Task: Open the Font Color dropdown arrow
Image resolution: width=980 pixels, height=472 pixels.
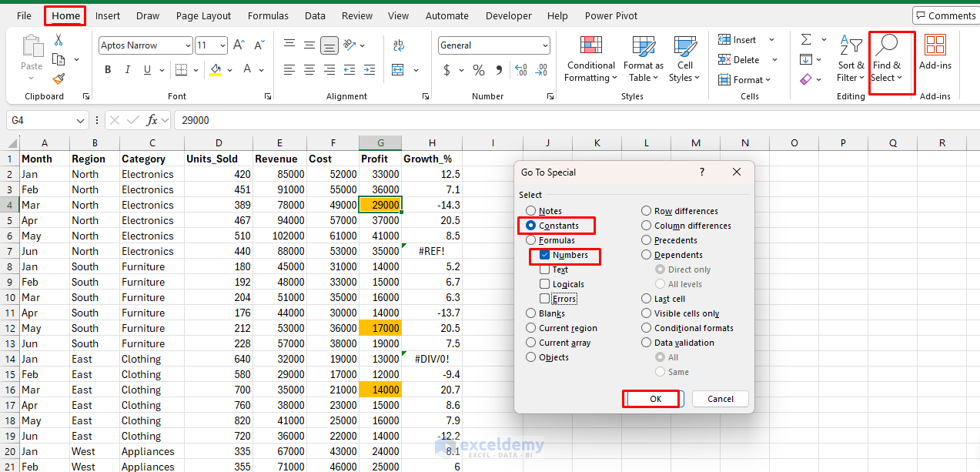Action: click(263, 70)
